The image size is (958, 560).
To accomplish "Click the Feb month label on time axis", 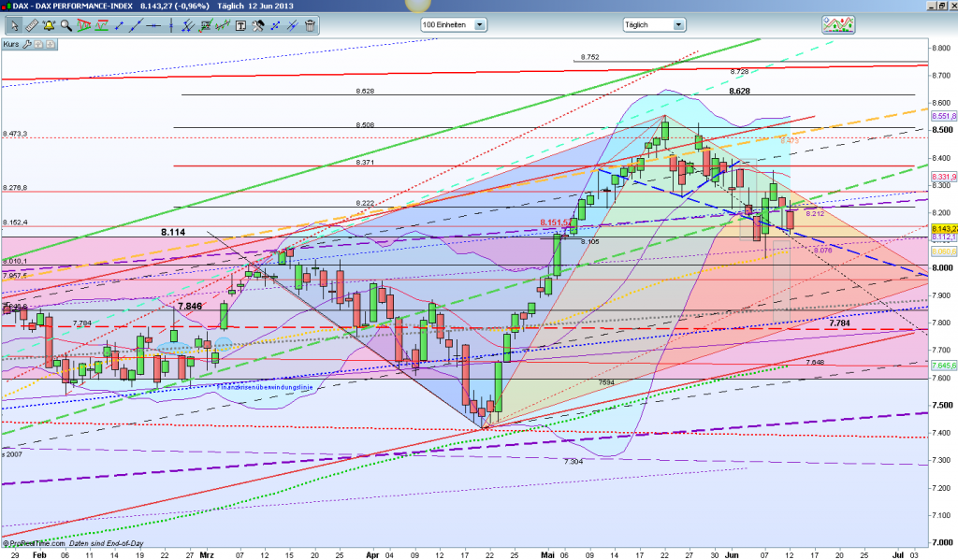I will click(39, 555).
